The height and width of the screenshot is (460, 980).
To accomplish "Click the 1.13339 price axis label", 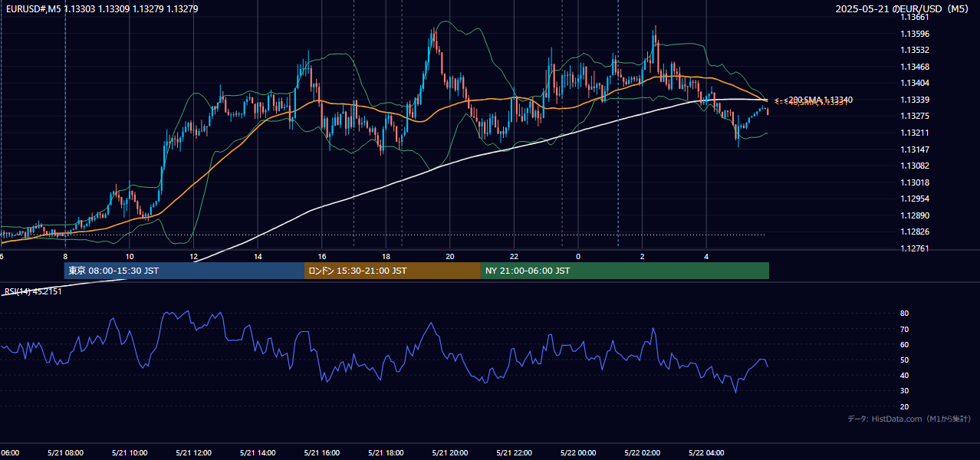I will [915, 100].
